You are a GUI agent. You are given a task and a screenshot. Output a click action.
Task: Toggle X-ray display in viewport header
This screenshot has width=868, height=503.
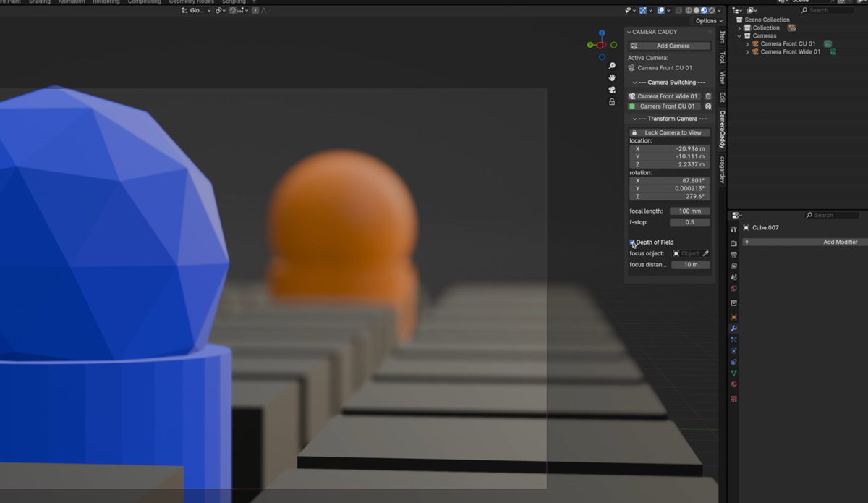pyautogui.click(x=678, y=11)
